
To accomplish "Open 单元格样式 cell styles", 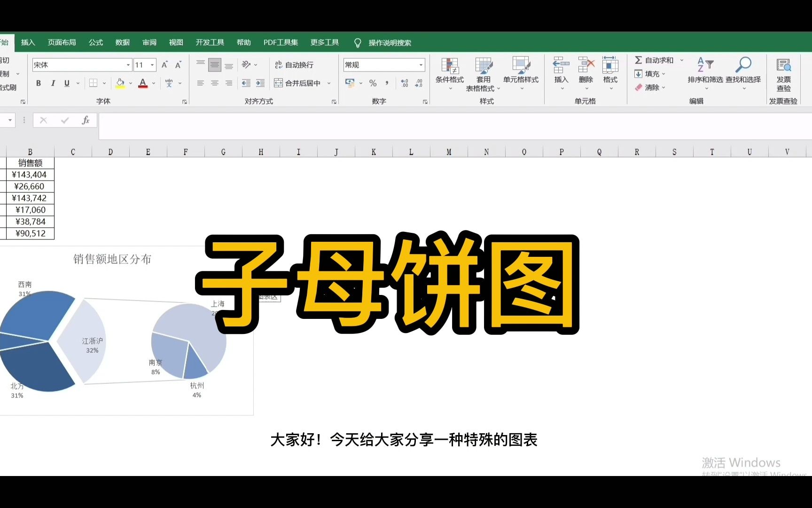I will pos(521,73).
